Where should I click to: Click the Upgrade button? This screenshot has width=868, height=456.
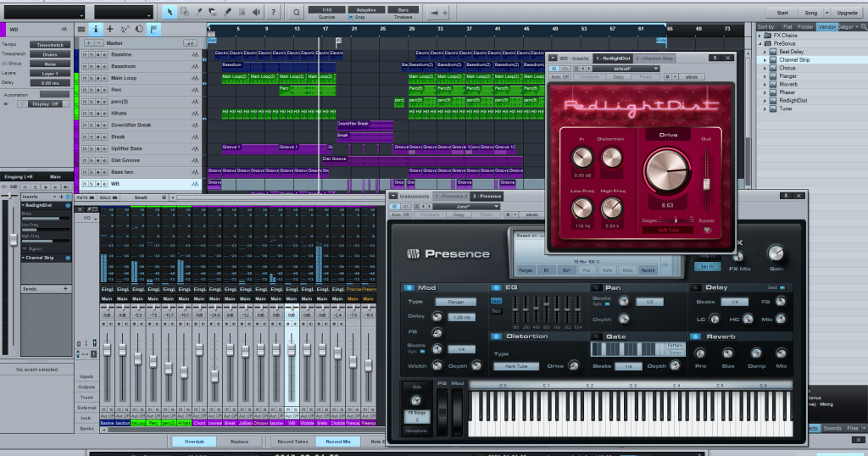pos(847,13)
